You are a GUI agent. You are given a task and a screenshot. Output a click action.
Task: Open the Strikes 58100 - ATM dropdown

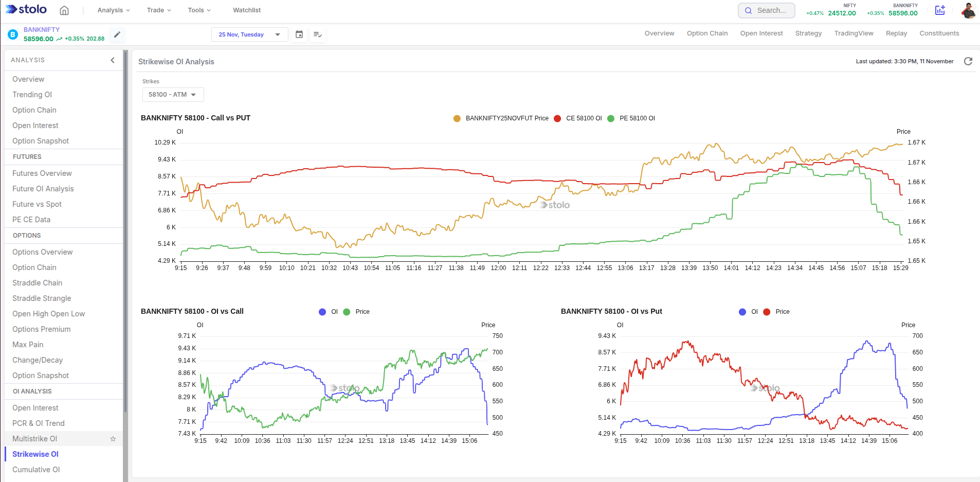(173, 94)
